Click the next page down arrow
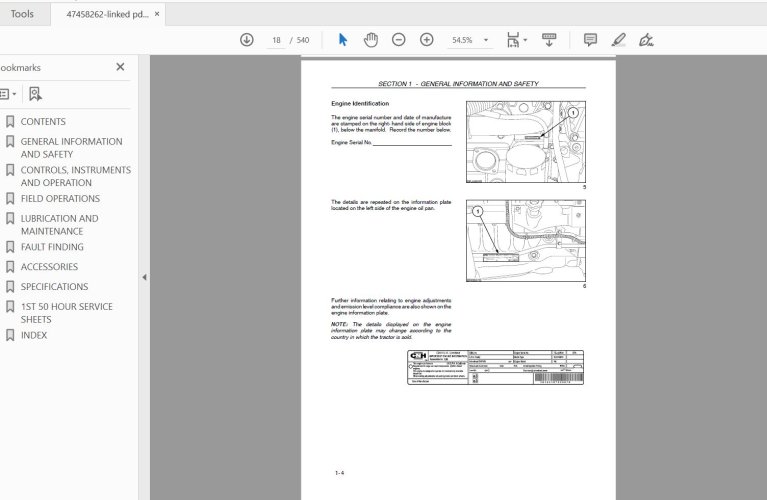This screenshot has width=767, height=500. pyautogui.click(x=247, y=40)
